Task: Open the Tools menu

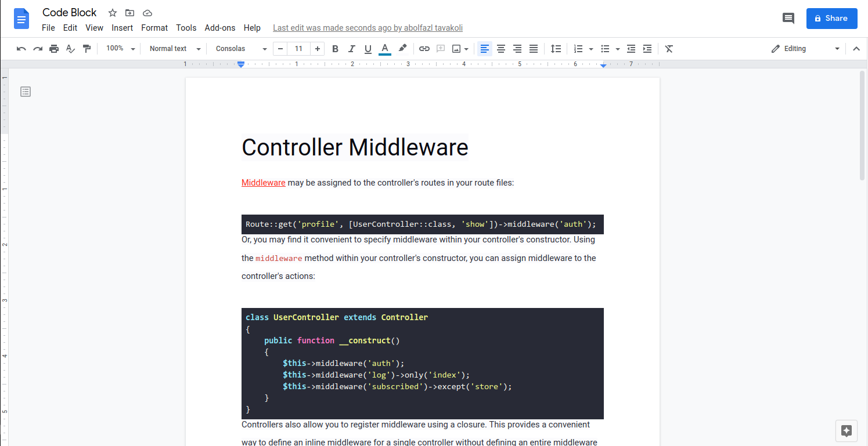Action: point(186,28)
